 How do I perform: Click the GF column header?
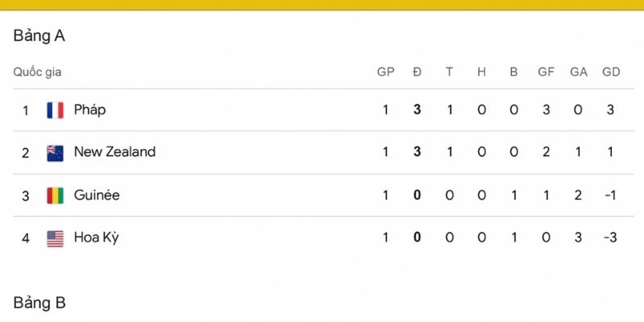(x=546, y=72)
